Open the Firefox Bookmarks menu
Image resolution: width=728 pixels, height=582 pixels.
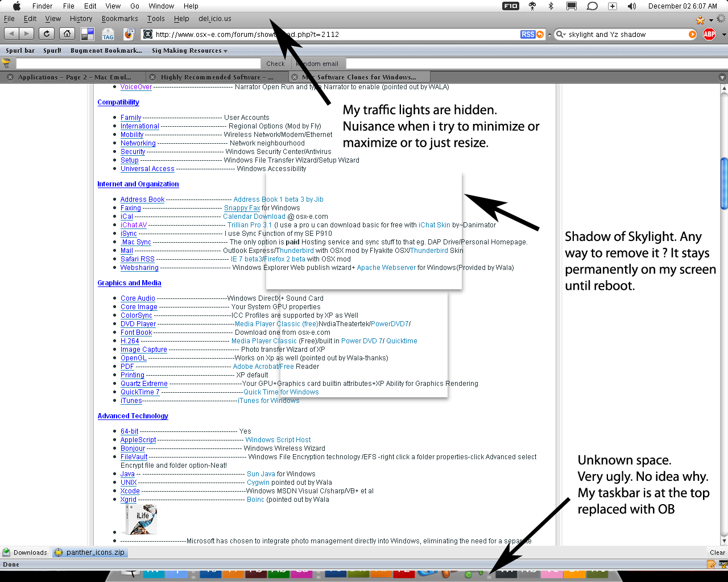click(x=120, y=19)
